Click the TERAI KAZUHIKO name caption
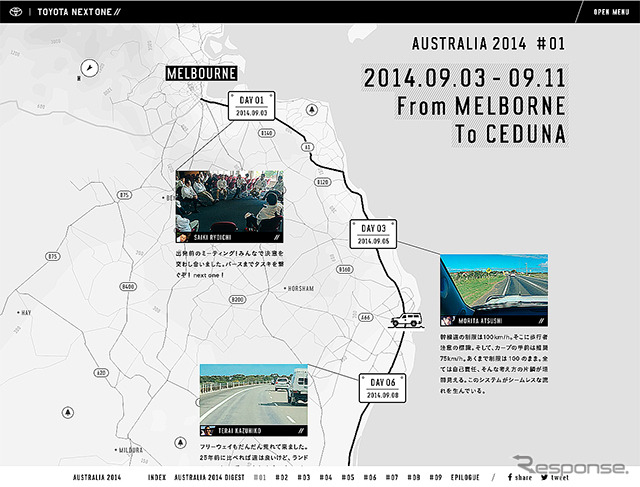 240,431
